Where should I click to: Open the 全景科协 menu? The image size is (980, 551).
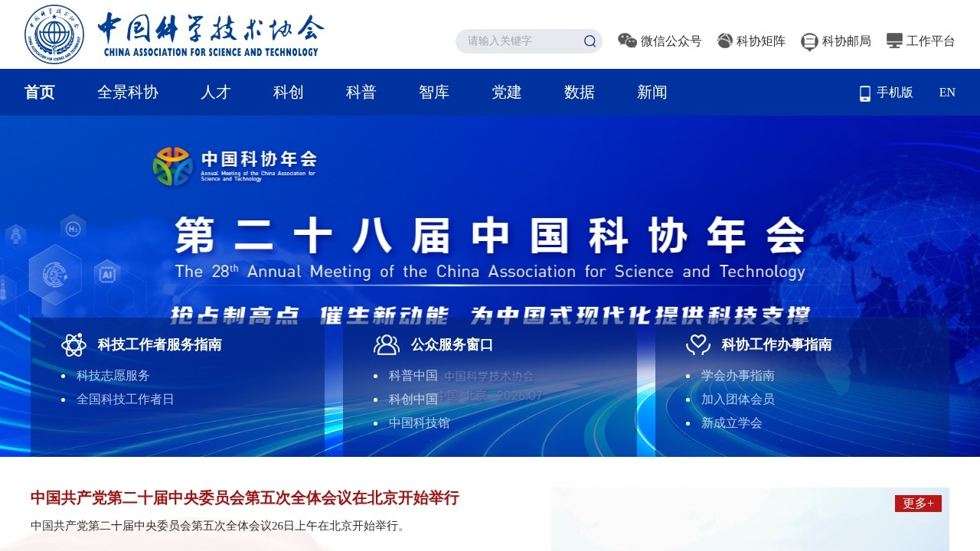(128, 93)
